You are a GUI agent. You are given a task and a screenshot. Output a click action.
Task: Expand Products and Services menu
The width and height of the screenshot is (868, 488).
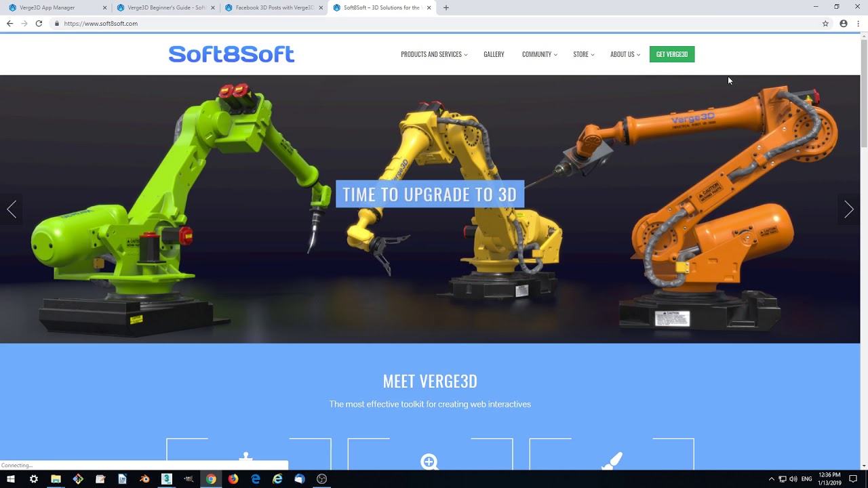click(x=434, y=54)
